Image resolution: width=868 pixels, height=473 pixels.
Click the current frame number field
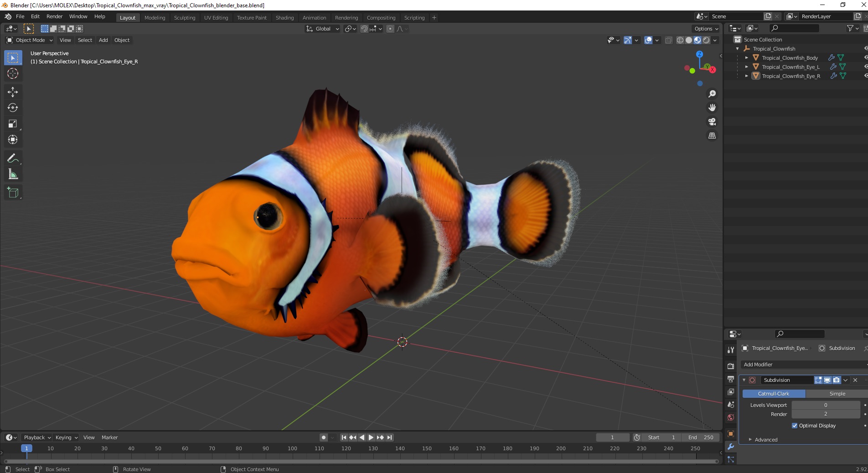(612, 437)
